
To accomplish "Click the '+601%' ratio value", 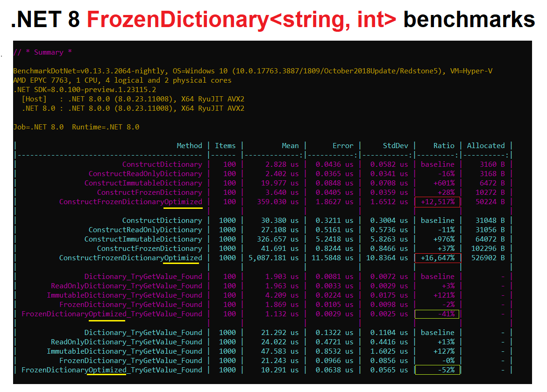I will click(x=444, y=183).
